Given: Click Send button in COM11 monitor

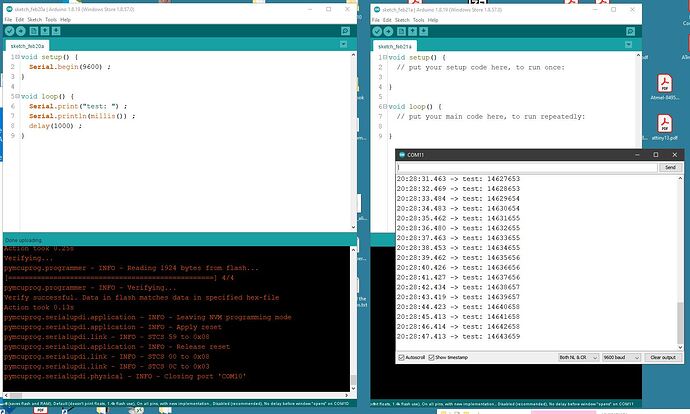Looking at the screenshot, I should coord(670,167).
